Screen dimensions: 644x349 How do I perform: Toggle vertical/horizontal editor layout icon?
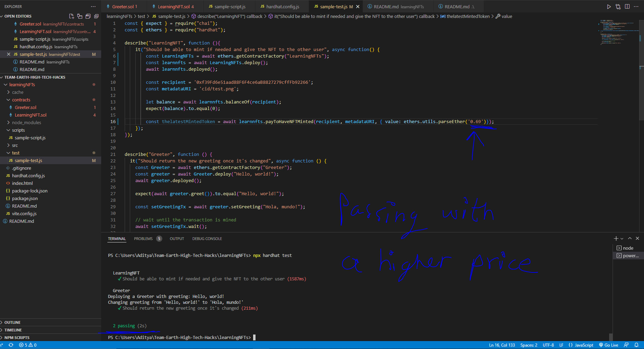80,16
